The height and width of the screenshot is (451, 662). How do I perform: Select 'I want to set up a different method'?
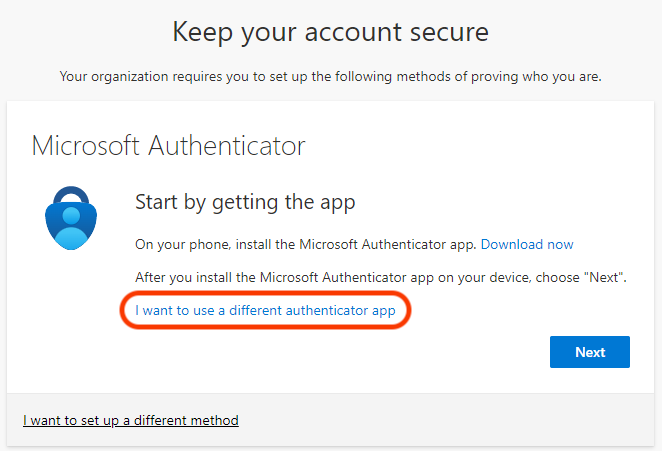131,420
